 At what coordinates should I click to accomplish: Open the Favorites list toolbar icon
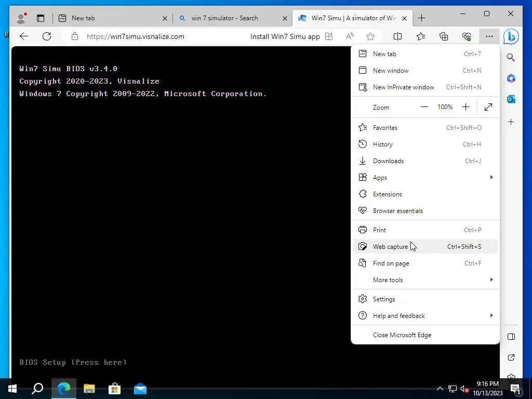(x=421, y=36)
